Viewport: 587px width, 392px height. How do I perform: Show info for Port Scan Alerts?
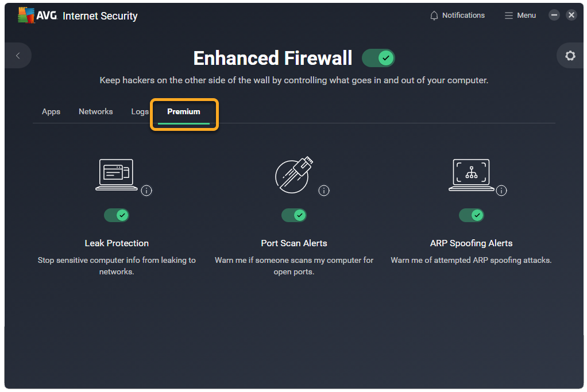click(x=324, y=191)
